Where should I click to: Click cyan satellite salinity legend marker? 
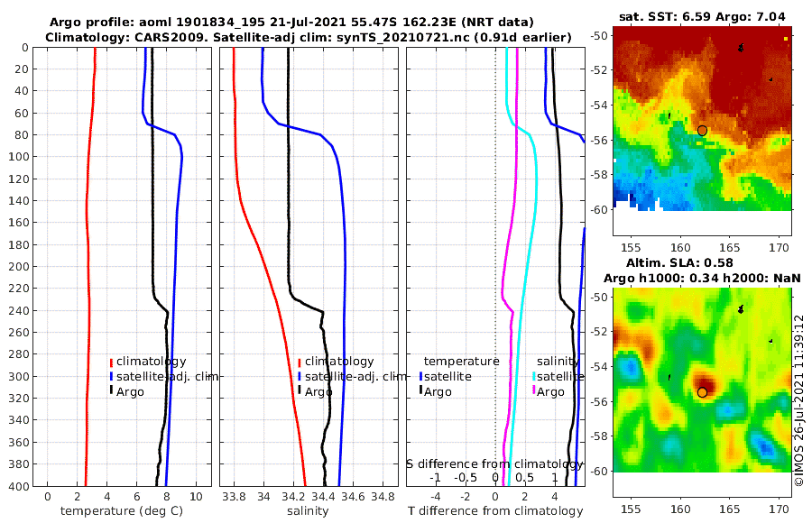pyautogui.click(x=534, y=377)
